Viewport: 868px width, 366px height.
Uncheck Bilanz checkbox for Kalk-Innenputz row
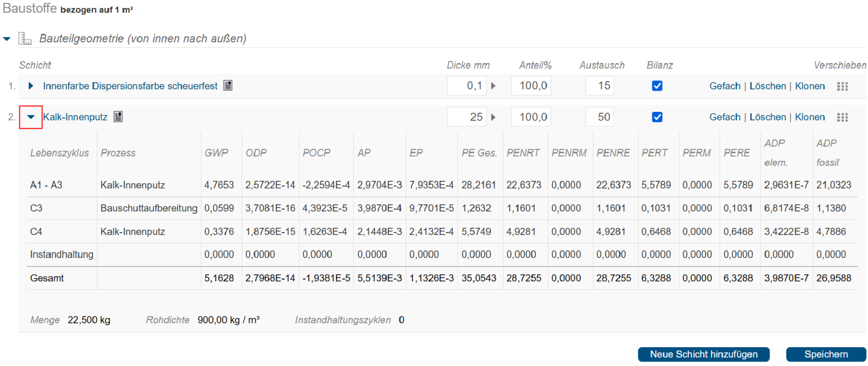click(x=657, y=117)
